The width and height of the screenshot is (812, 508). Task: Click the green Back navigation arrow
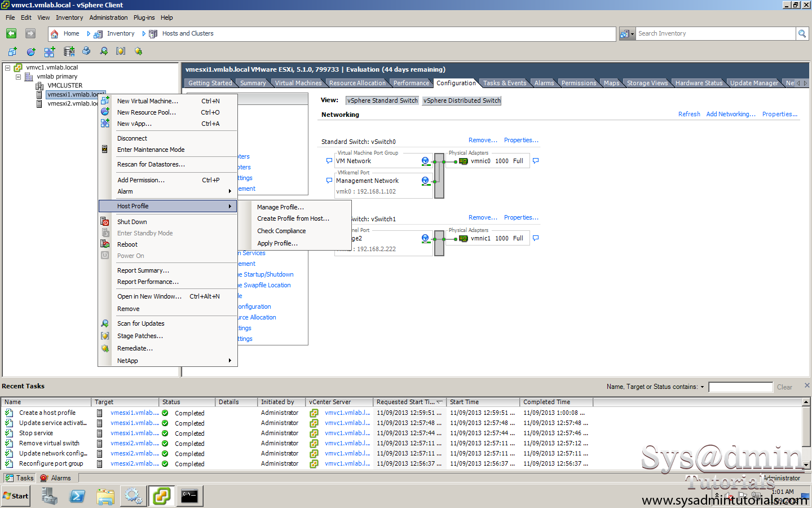(11, 34)
